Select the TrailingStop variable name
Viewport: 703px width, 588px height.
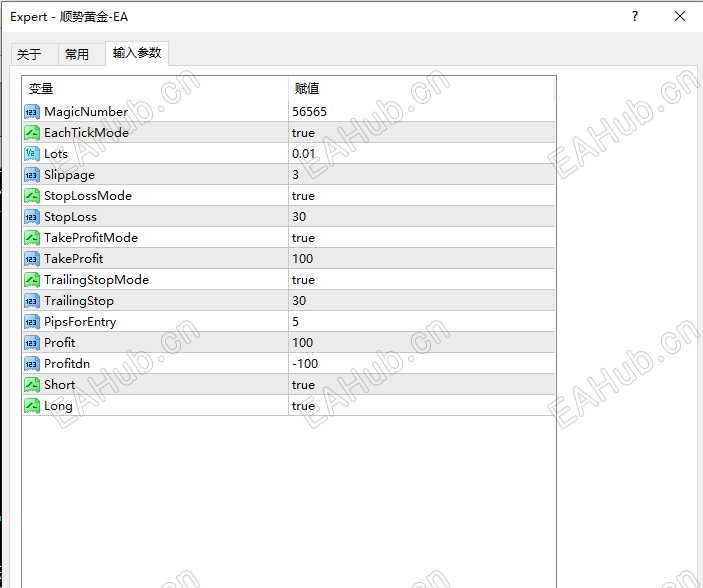(x=79, y=301)
